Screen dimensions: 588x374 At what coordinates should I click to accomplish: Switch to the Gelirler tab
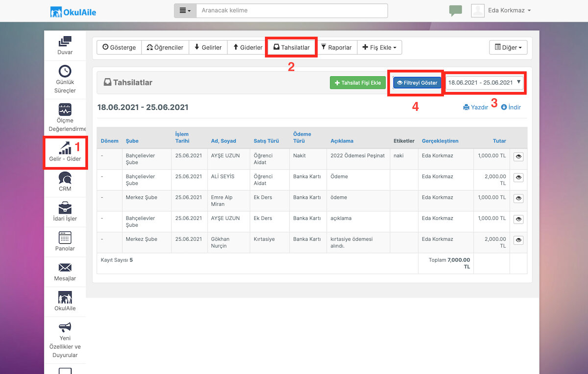click(x=208, y=47)
